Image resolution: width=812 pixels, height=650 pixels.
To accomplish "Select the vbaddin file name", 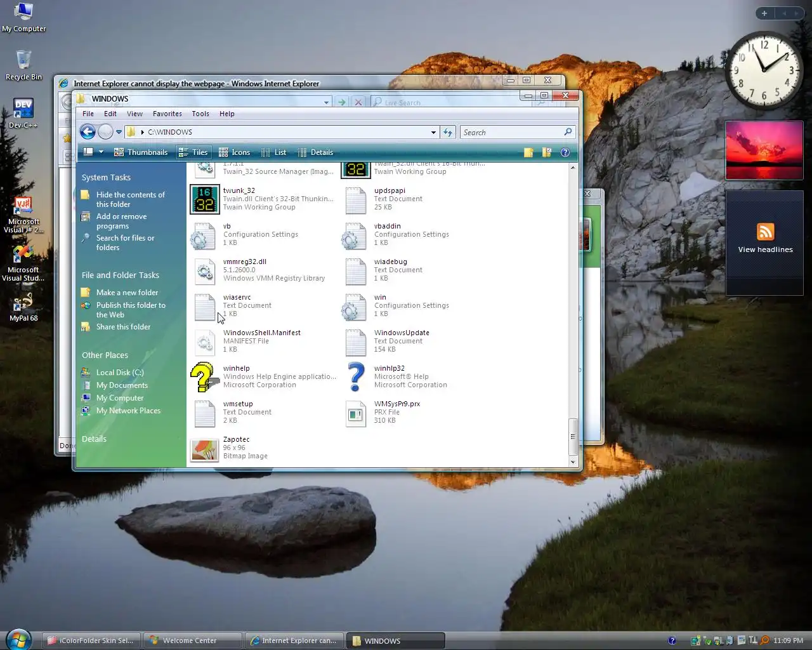I will (387, 226).
